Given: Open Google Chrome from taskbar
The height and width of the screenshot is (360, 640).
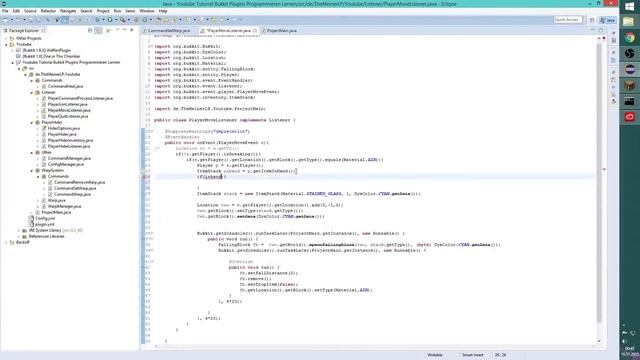Looking at the screenshot, I should pyautogui.click(x=629, y=38).
